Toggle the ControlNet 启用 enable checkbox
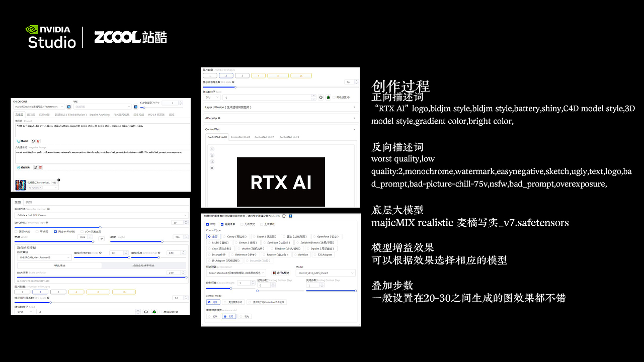Screen dimensions: 644x362 [x=207, y=224]
